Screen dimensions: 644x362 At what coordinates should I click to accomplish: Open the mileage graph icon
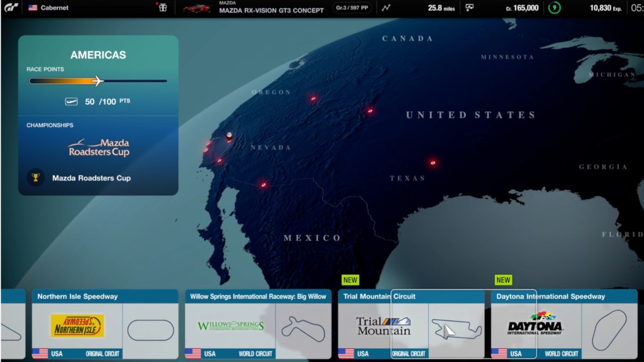[x=386, y=8]
